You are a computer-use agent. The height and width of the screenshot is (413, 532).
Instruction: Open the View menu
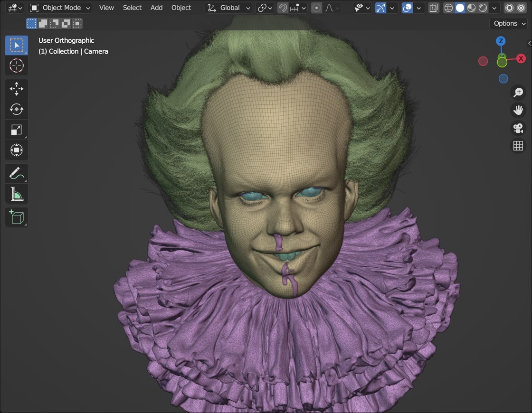pyautogui.click(x=106, y=8)
